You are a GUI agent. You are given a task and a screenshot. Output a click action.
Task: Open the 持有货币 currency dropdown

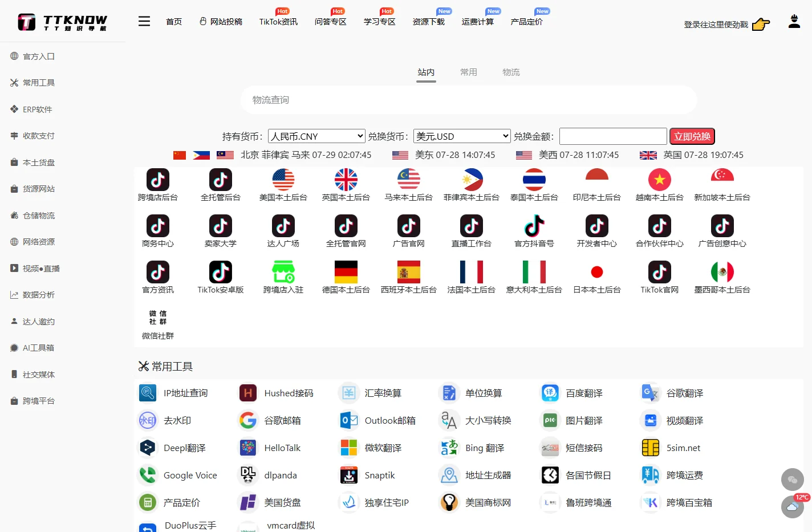[316, 136]
